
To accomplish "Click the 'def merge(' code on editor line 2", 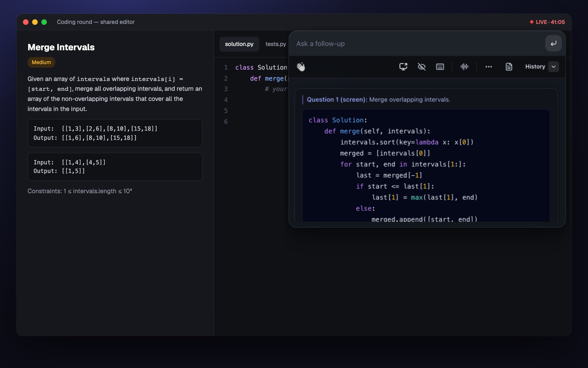I will pos(269,79).
